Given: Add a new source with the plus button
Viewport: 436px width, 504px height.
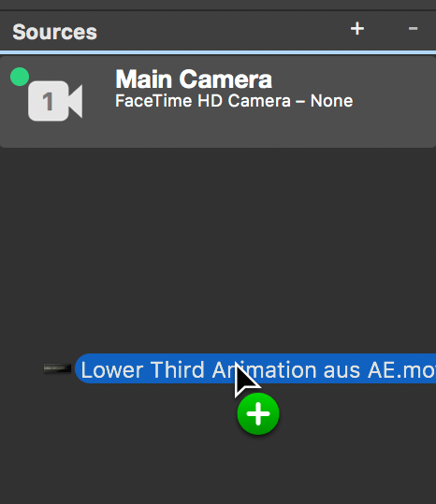Looking at the screenshot, I should pyautogui.click(x=357, y=29).
